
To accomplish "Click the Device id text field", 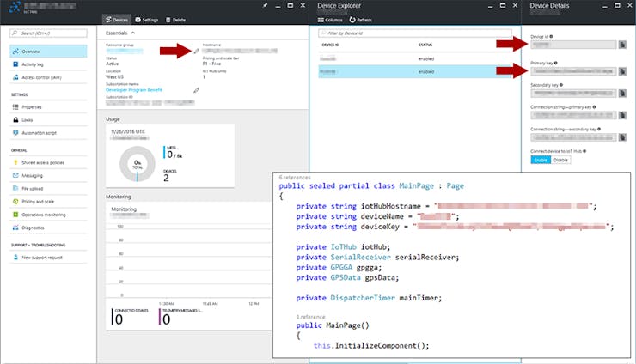I will (x=573, y=45).
